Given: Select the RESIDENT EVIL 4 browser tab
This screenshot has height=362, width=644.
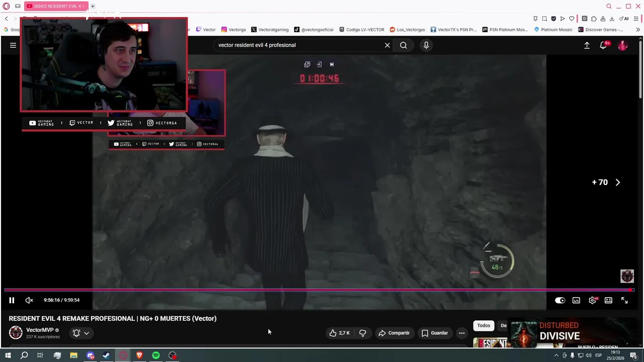Looking at the screenshot, I should 56,6.
